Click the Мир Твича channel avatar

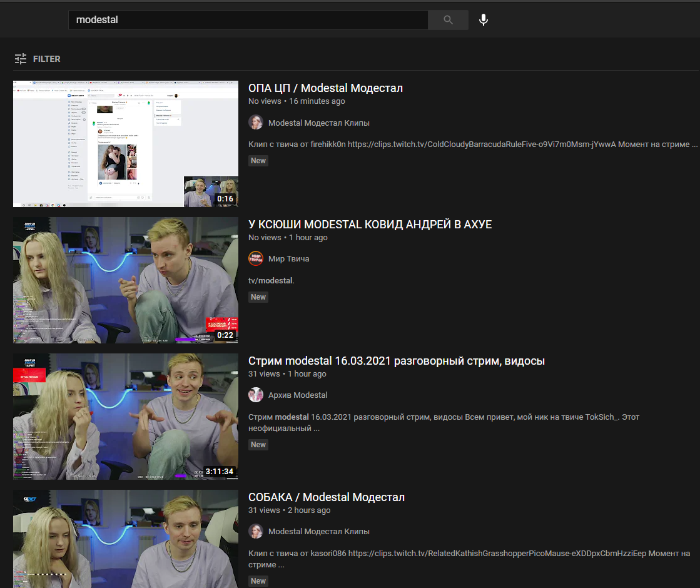[x=256, y=258]
